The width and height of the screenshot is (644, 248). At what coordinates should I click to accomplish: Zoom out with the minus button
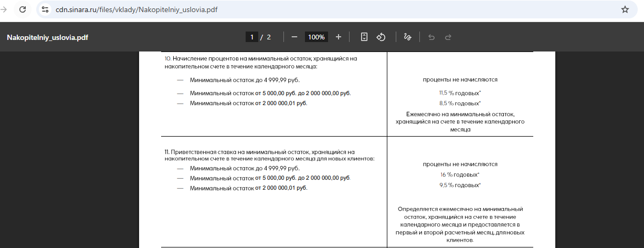pos(294,37)
